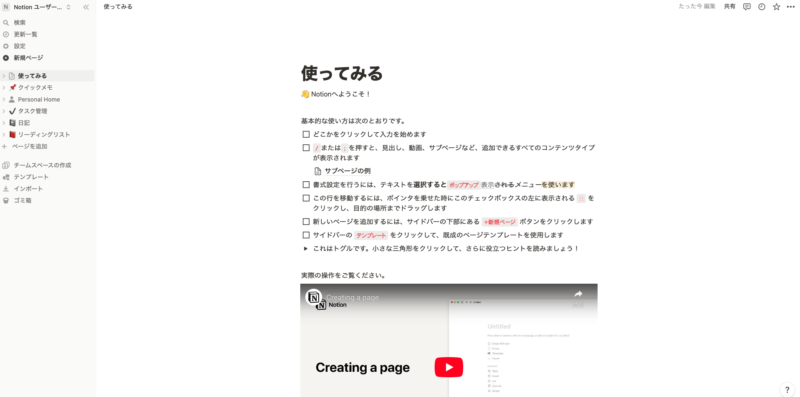Collapse the sidebar with double-chevron icon
Viewport: 800px width, 397px height.
pyautogui.click(x=86, y=7)
